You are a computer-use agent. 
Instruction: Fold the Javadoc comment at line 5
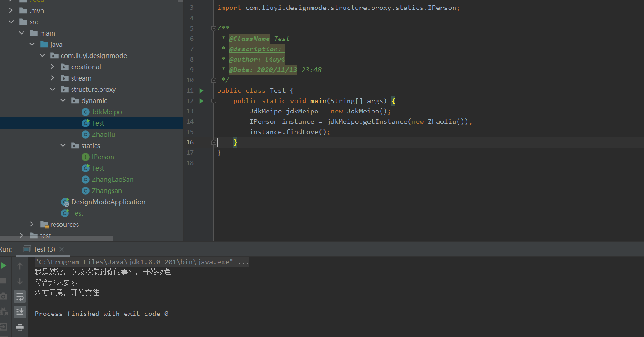[x=213, y=28]
